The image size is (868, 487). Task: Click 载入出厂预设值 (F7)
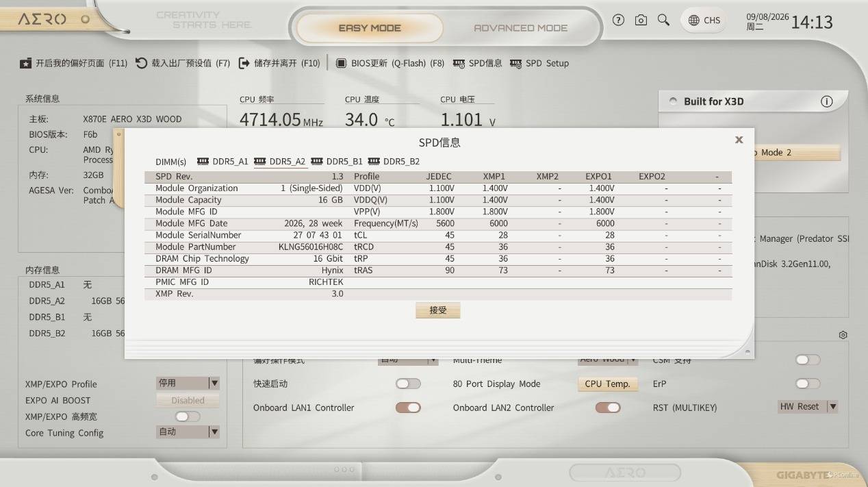pos(183,63)
